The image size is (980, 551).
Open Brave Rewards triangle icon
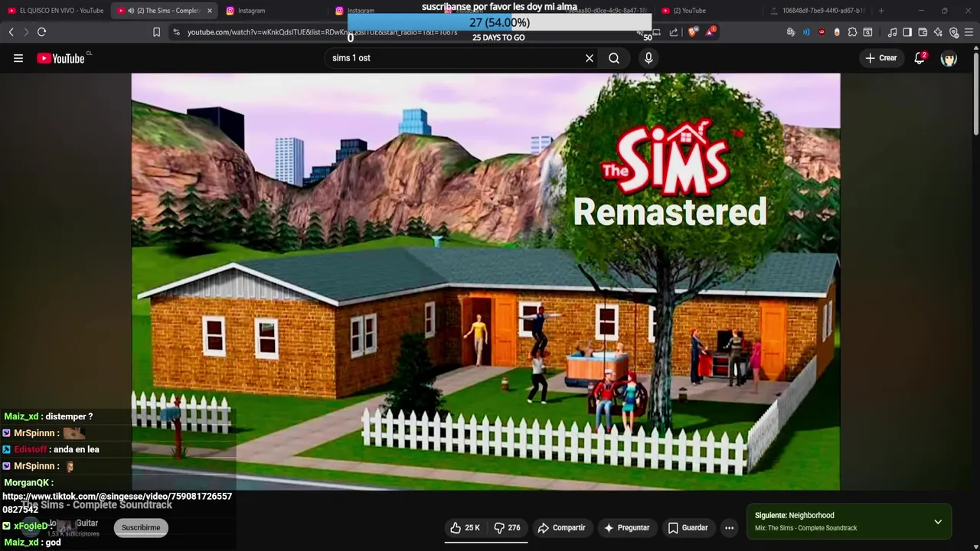click(x=710, y=32)
